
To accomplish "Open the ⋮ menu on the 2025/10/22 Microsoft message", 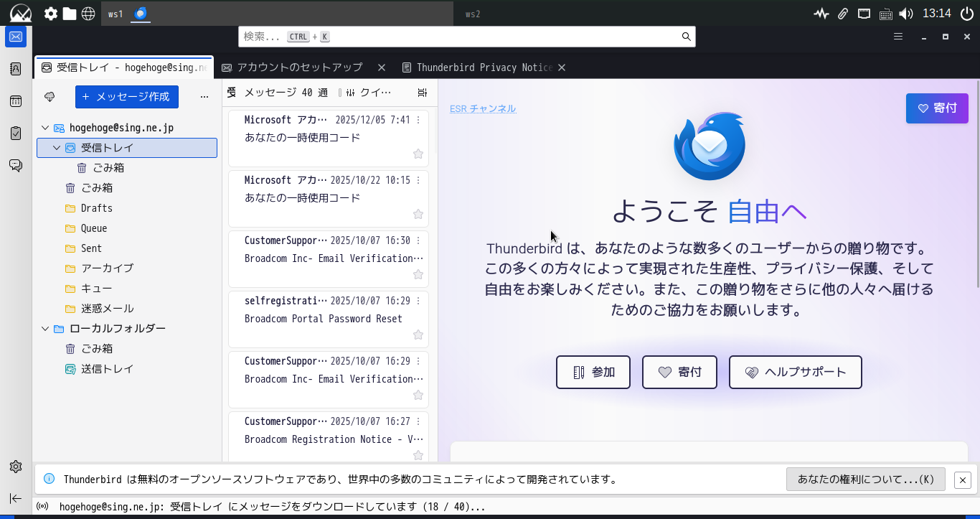I will [418, 180].
